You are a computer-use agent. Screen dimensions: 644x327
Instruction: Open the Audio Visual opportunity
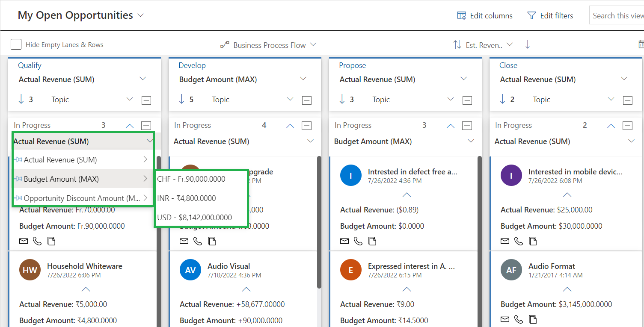(x=229, y=266)
